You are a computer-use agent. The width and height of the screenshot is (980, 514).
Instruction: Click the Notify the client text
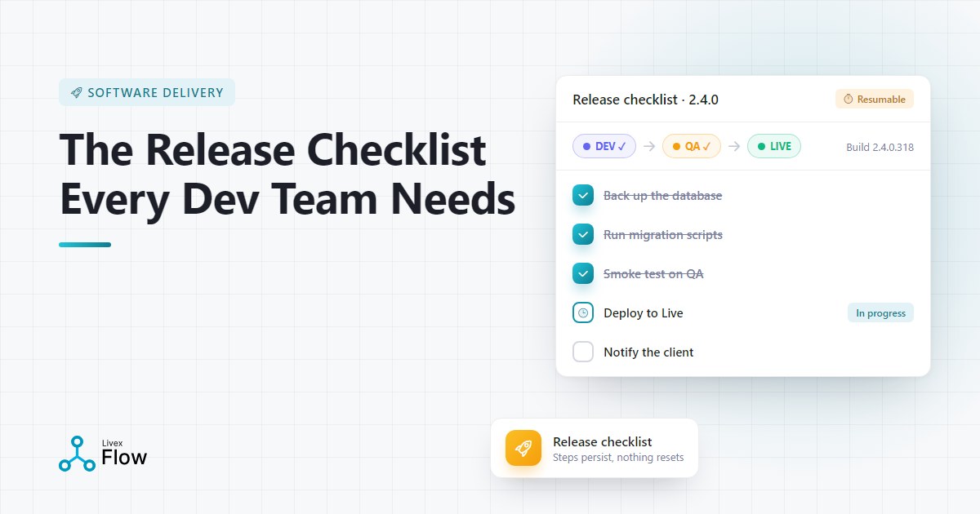click(648, 352)
